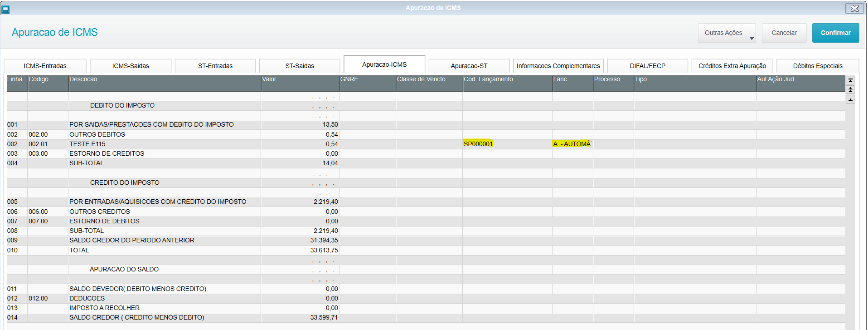
Task: Select row POR ENTRADAS/AQUISICOES COM CREDITO DO IMPOSTO
Action: pos(426,202)
